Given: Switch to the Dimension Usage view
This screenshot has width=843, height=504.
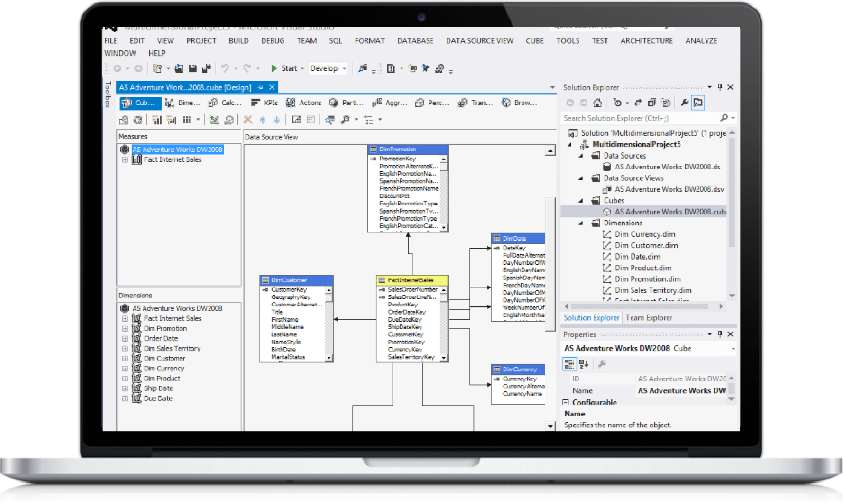Looking at the screenshot, I should 185,103.
